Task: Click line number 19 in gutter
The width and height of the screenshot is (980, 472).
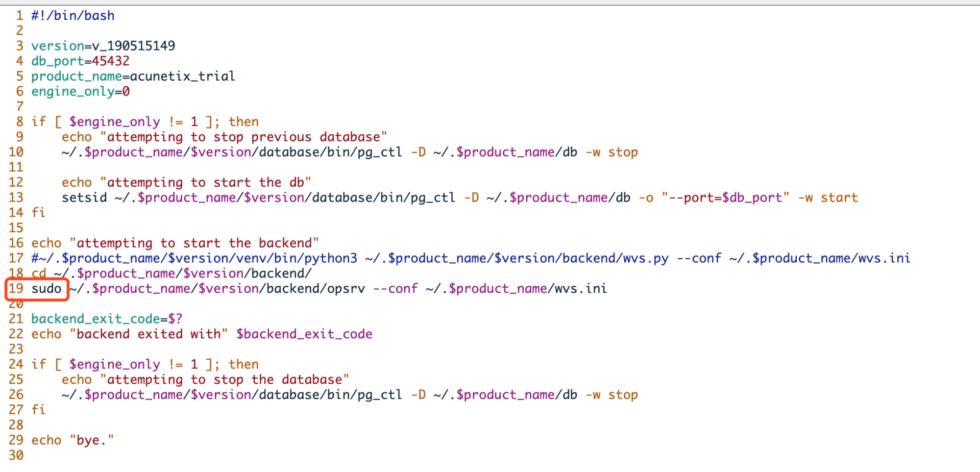Action: [16, 289]
